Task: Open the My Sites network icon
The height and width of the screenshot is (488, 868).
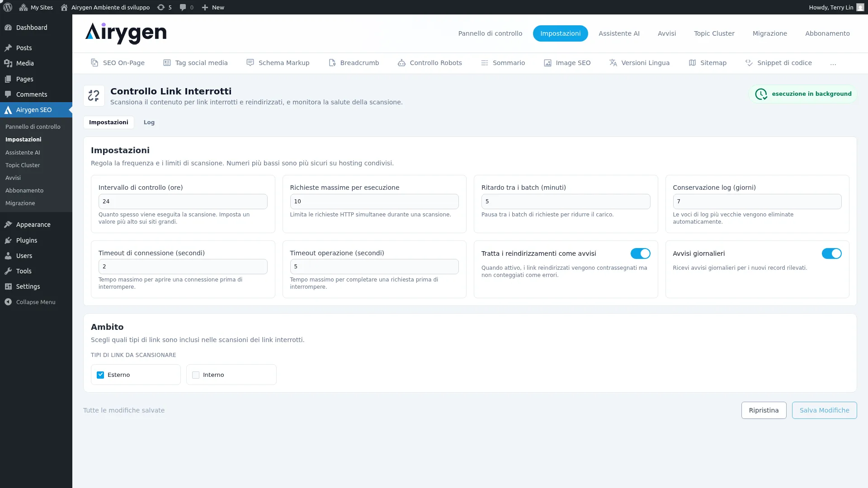Action: tap(24, 7)
